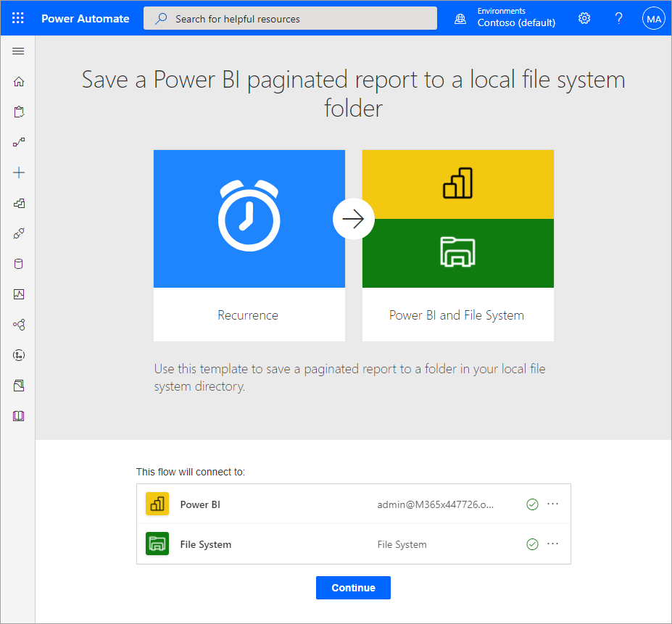Toggle the sidebar with hamburger menu
672x624 pixels.
point(18,51)
